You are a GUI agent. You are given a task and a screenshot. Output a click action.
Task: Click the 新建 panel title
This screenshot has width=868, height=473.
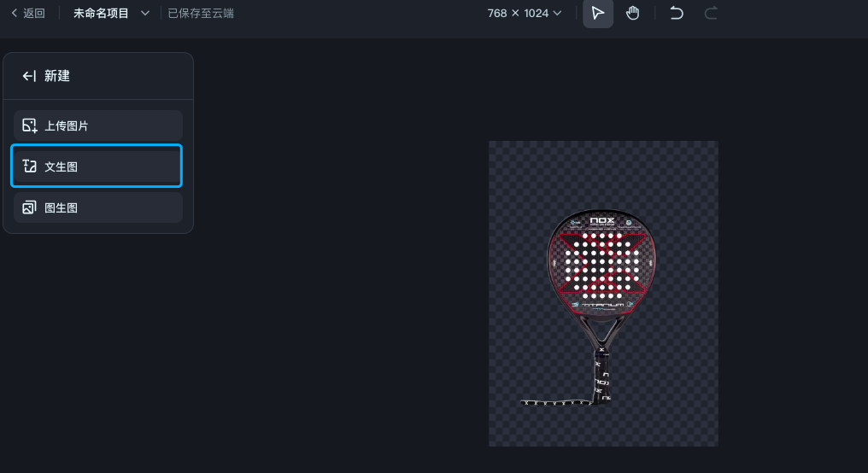(x=57, y=76)
